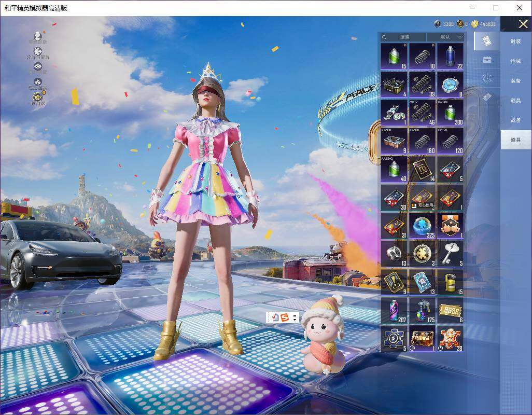Select the treasure chest sub-category icon
The image size is (532, 415).
pos(487,60)
